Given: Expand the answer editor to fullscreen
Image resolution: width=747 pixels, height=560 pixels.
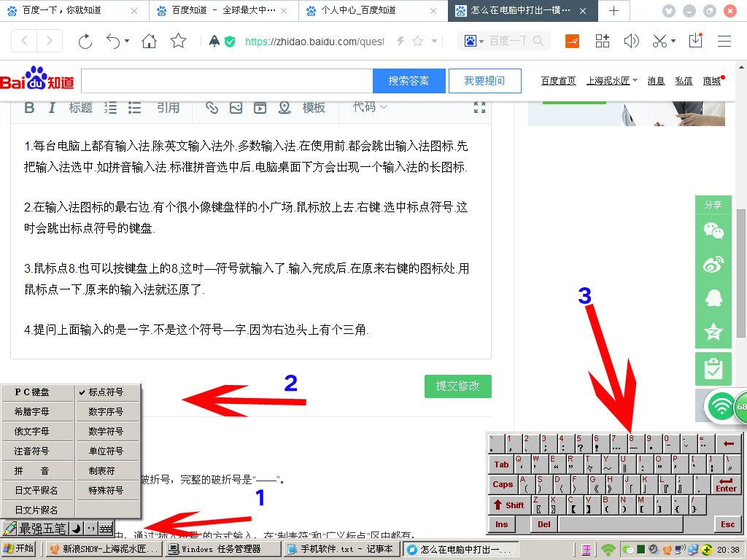Looking at the screenshot, I should (480, 107).
